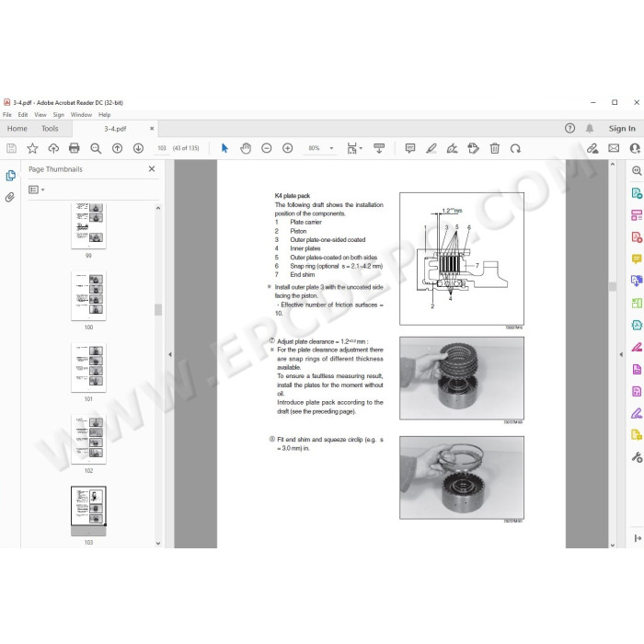The width and height of the screenshot is (644, 644).
Task: Open the Help menu
Action: (104, 115)
